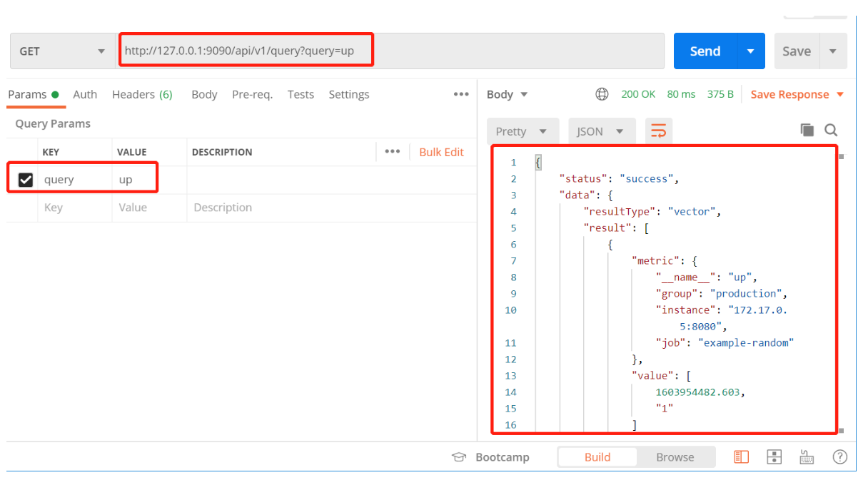Open the request tabs more-options ellipsis

[x=461, y=94]
